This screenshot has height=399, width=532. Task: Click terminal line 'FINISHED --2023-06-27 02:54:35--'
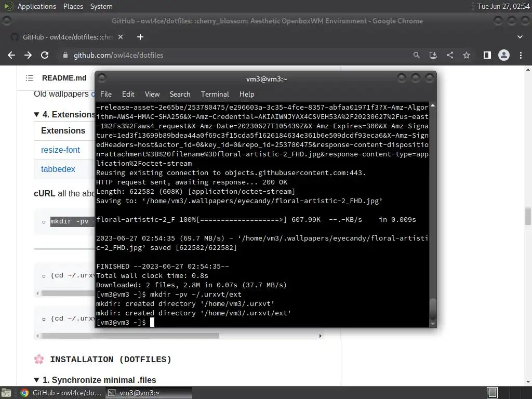[x=163, y=267]
